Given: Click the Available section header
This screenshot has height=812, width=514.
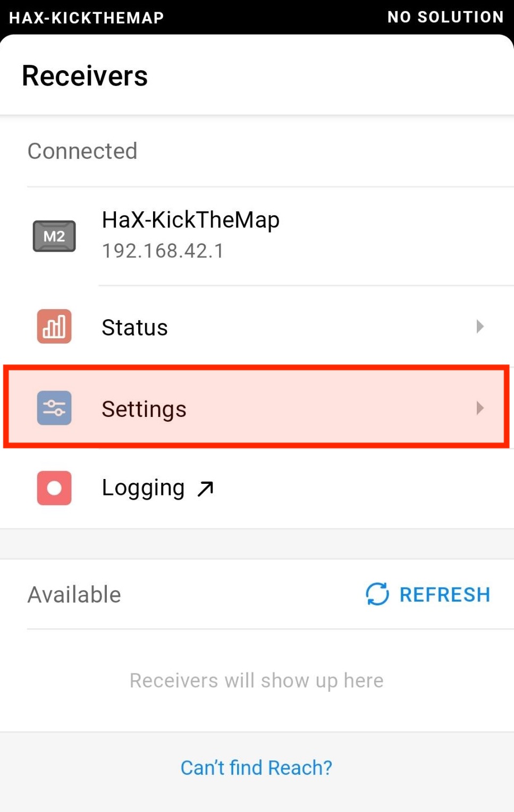Looking at the screenshot, I should coord(74,594).
